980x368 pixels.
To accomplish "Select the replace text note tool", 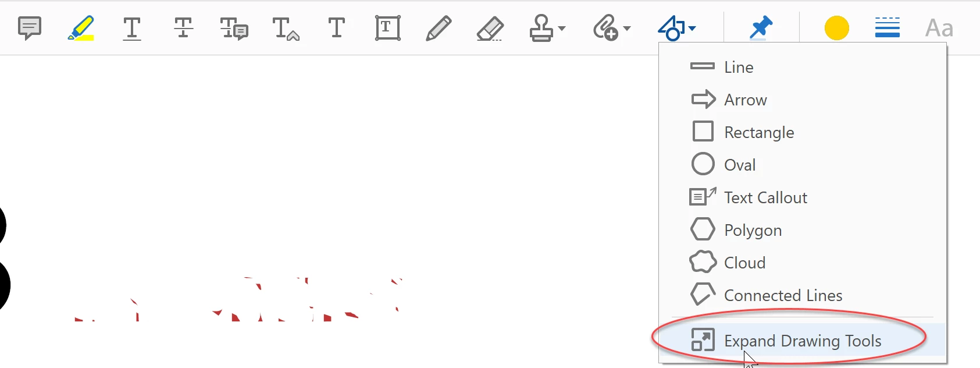I will click(234, 28).
